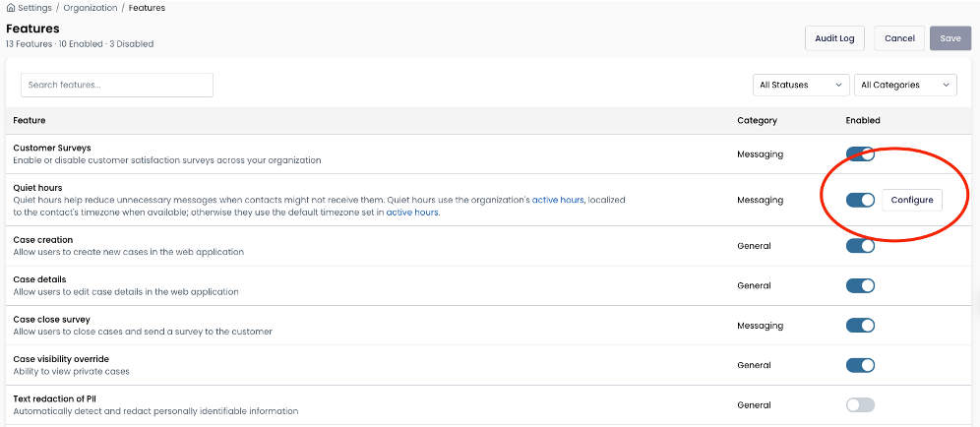Open second active hours link ending the description
This screenshot has width=980, height=427.
click(x=412, y=213)
